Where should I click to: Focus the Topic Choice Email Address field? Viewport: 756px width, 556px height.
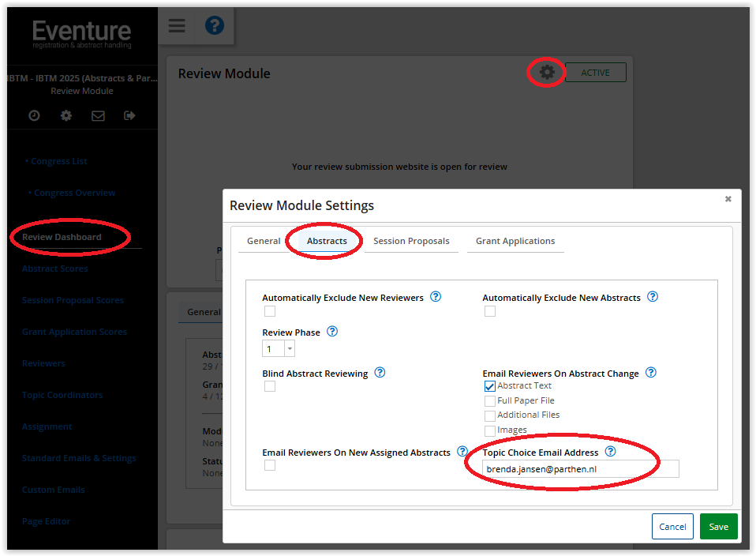pos(581,468)
